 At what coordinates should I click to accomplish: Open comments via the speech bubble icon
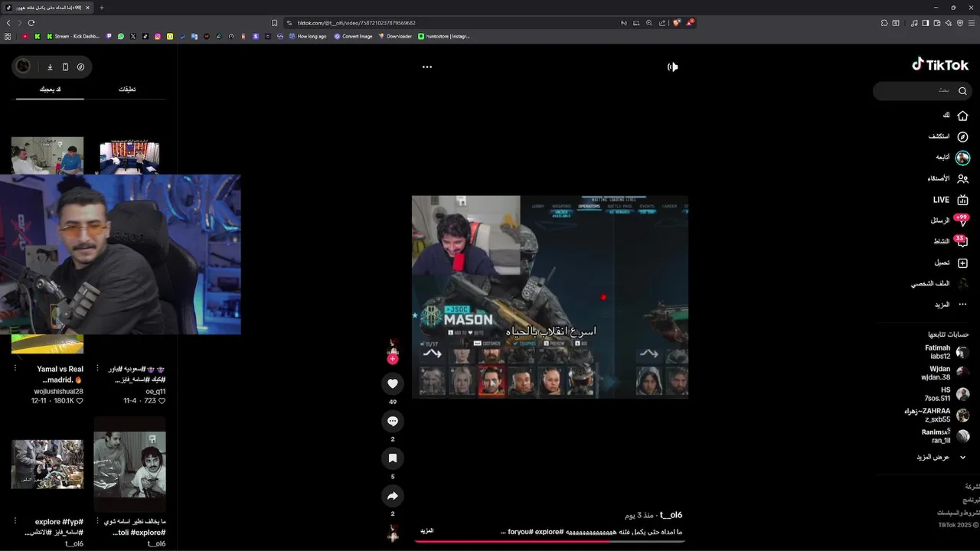tap(393, 421)
